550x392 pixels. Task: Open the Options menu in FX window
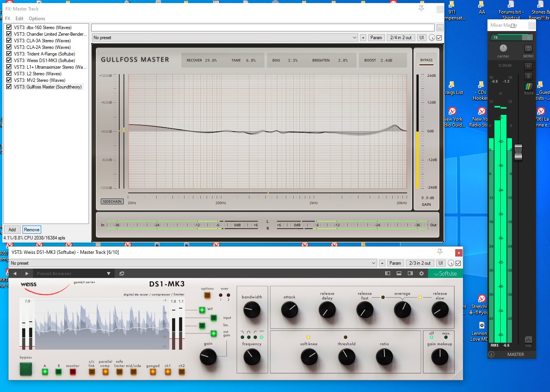[37, 19]
